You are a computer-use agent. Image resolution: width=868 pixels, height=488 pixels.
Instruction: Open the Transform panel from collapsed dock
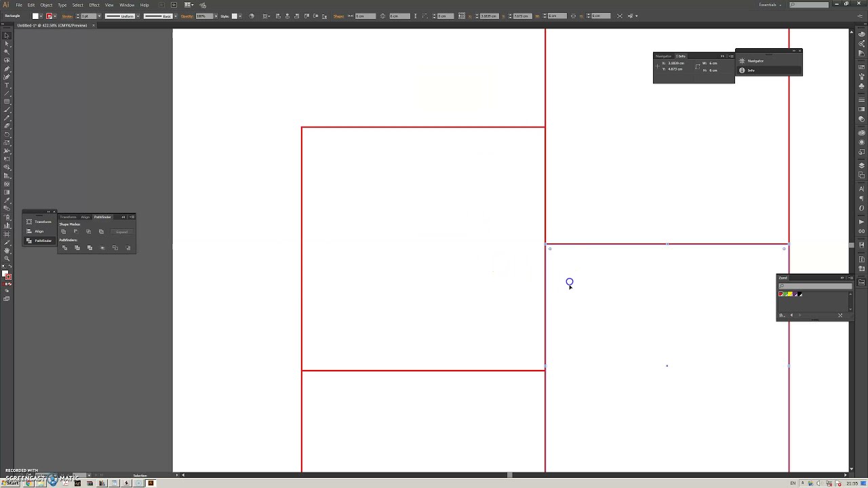39,222
